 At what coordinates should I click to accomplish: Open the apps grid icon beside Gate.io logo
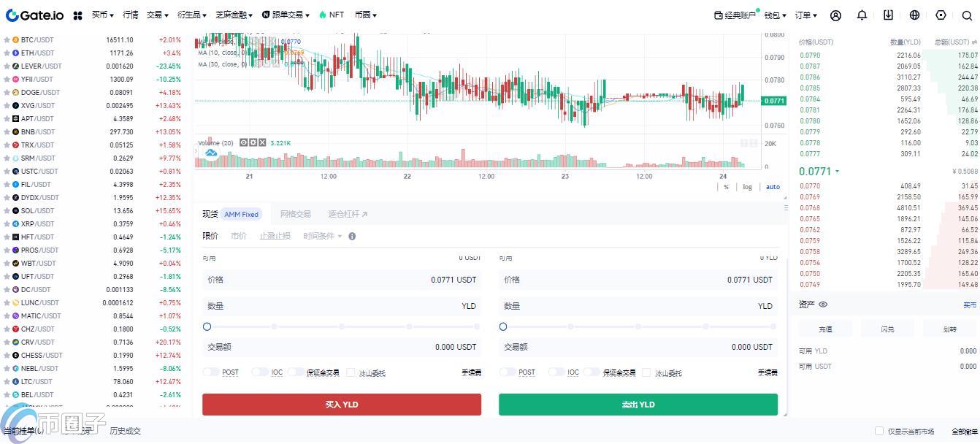click(78, 15)
